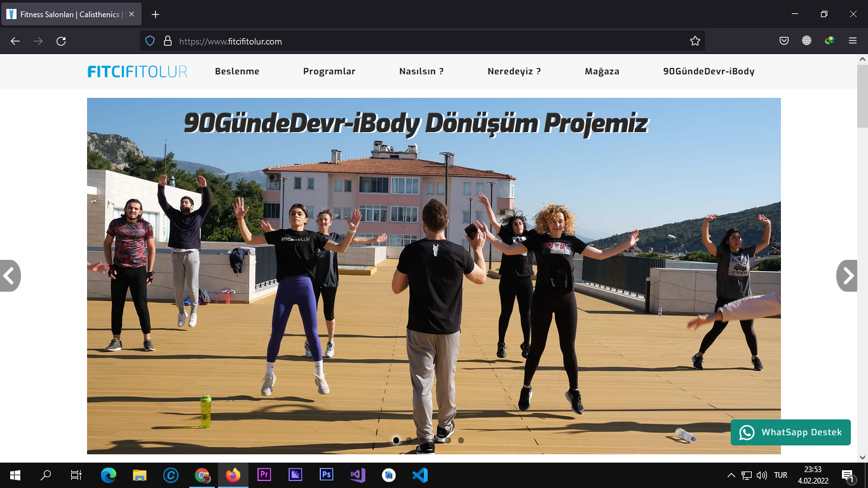Open the Neredeyiz ? menu item

click(514, 71)
